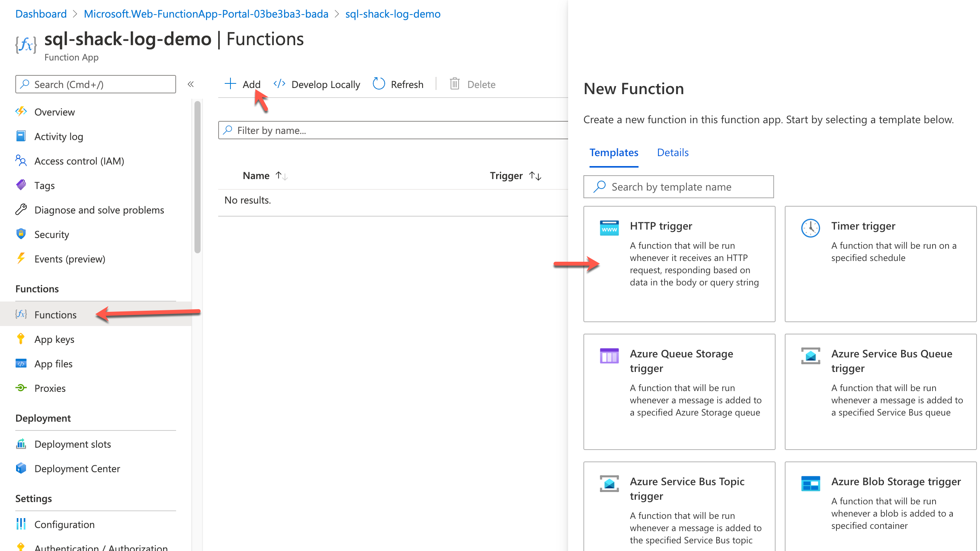Open Security shield item in sidebar
980x551 pixels.
click(52, 235)
